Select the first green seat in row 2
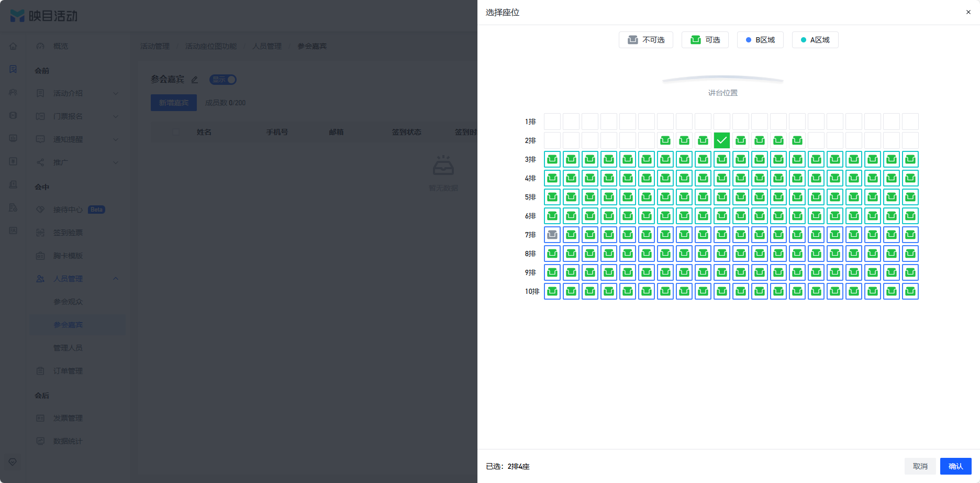The height and width of the screenshot is (483, 980). [x=665, y=140]
